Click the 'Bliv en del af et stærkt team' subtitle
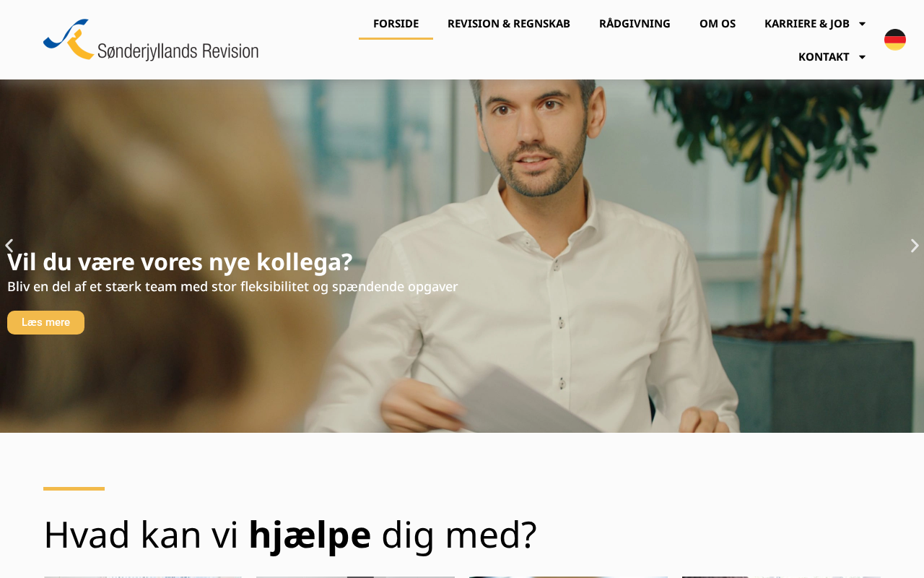Viewport: 924px width, 578px height. [x=232, y=287]
